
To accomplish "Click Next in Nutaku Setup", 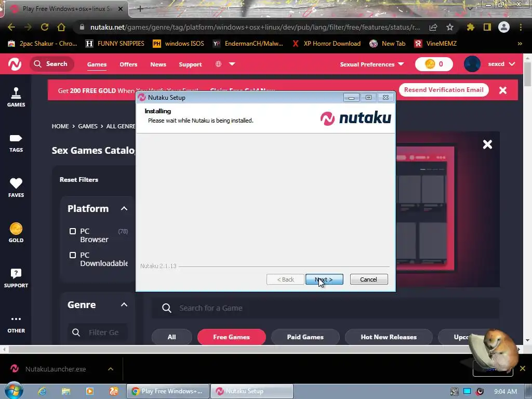I will 324,280.
